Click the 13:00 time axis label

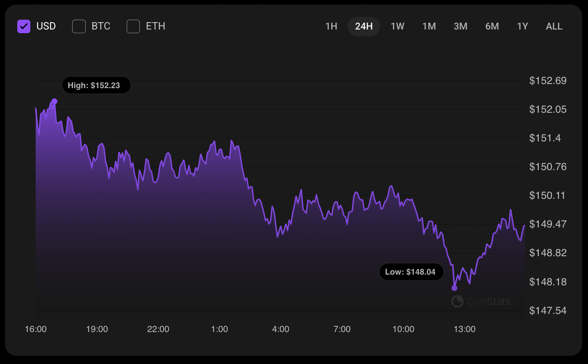click(x=464, y=329)
